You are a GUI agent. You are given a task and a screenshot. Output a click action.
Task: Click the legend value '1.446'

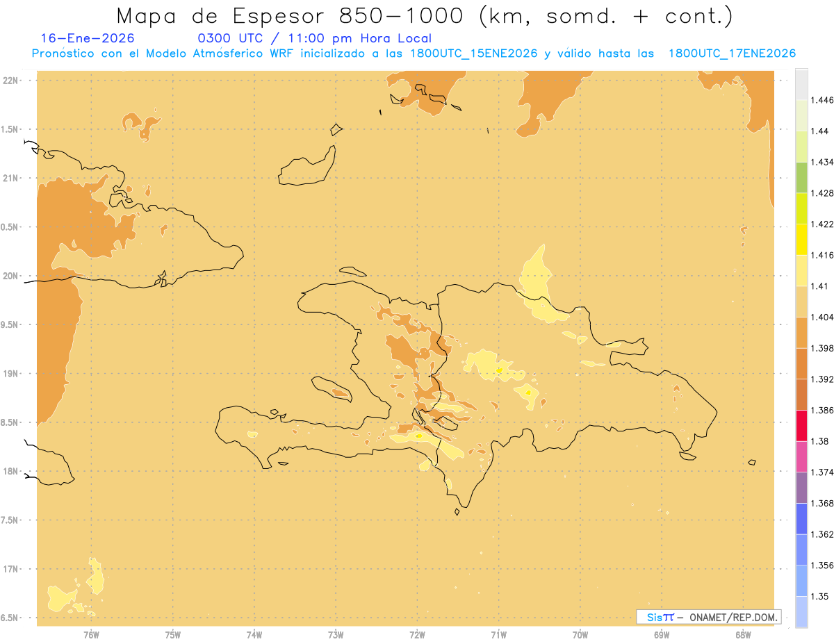(822, 100)
